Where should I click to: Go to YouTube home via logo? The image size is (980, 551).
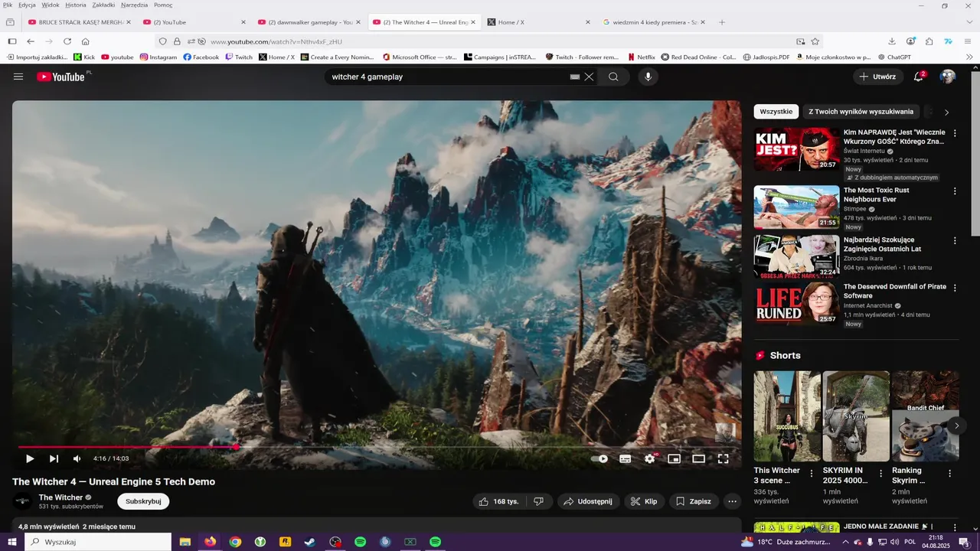[x=61, y=77]
